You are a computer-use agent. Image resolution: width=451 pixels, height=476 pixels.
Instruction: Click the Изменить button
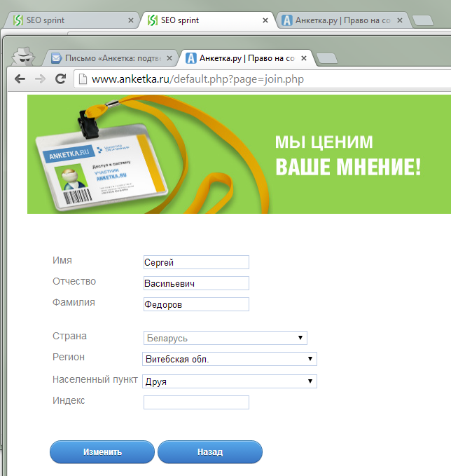coord(102,451)
